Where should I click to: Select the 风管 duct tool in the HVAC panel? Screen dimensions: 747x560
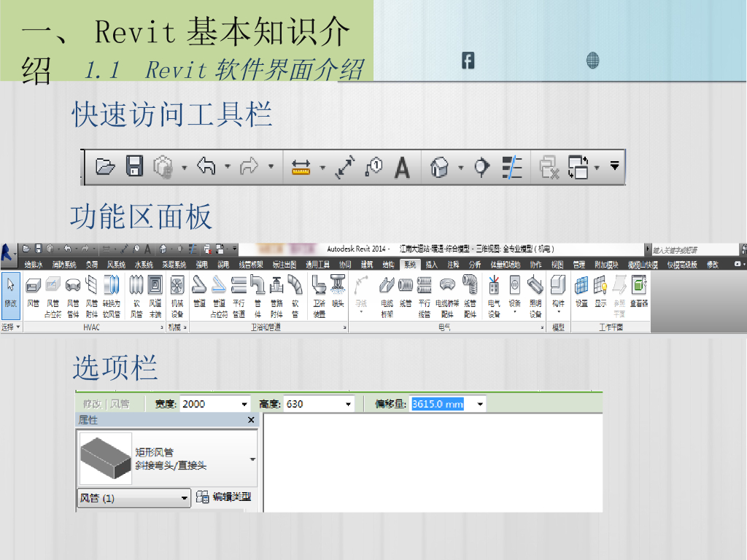[33, 292]
